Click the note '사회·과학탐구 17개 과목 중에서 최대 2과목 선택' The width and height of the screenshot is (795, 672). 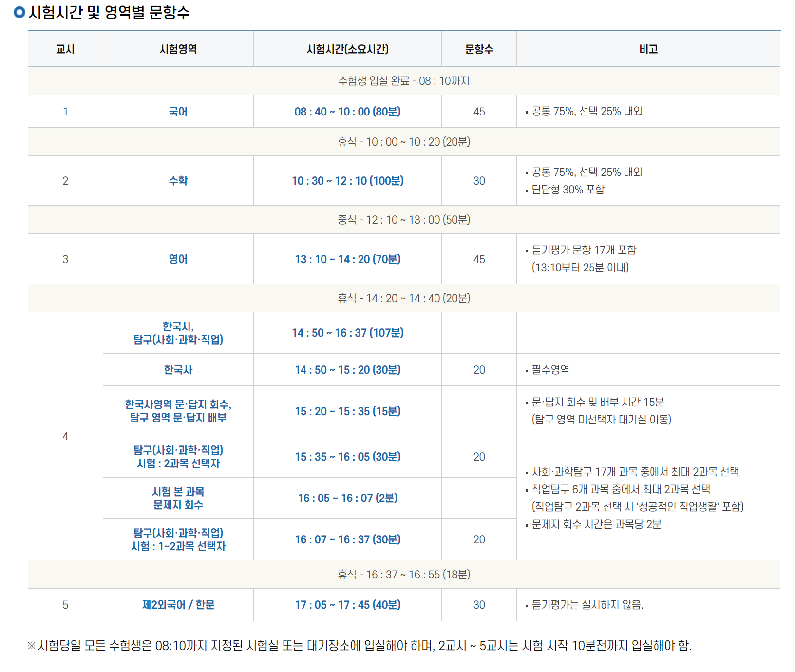pyautogui.click(x=635, y=472)
